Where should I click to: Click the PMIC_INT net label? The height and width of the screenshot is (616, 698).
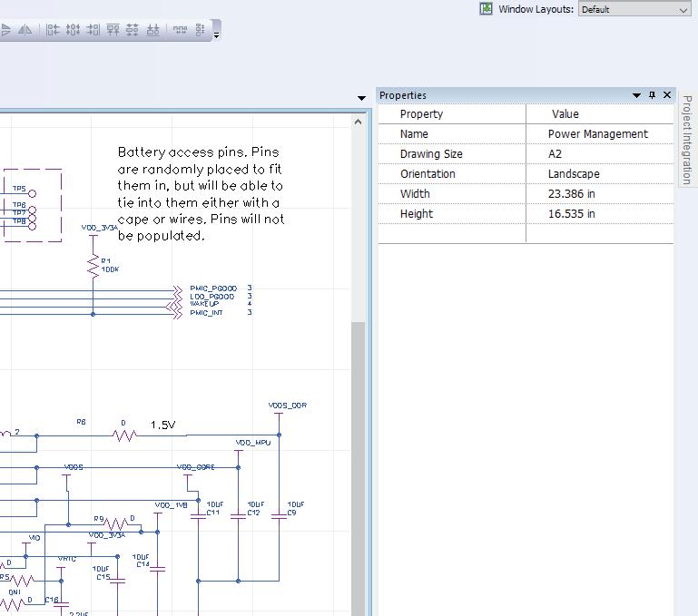206,313
